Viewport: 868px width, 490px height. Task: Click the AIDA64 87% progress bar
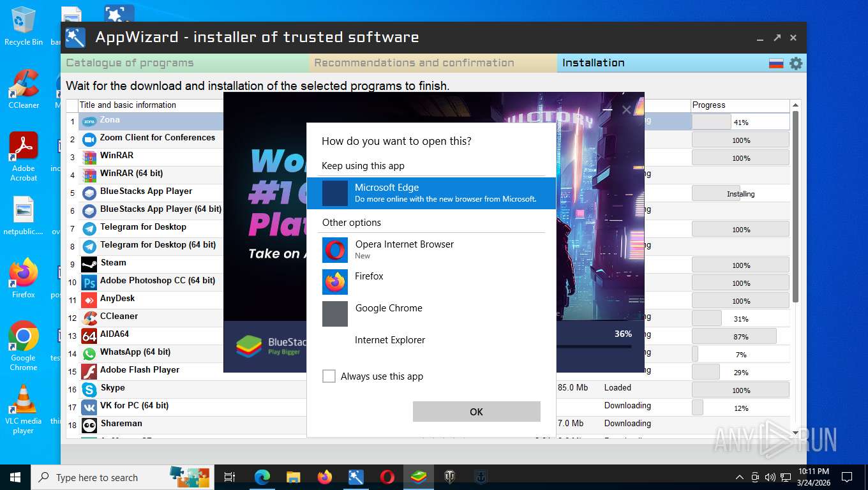click(740, 336)
